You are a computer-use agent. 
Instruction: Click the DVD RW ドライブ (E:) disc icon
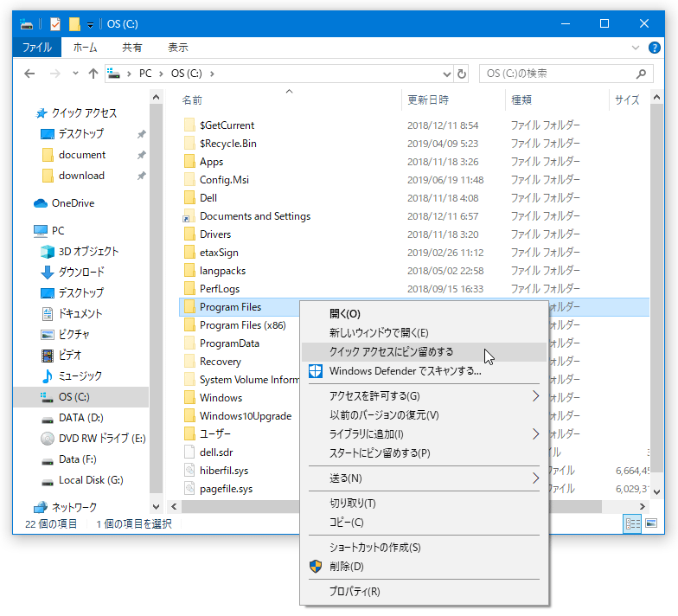click(47, 439)
